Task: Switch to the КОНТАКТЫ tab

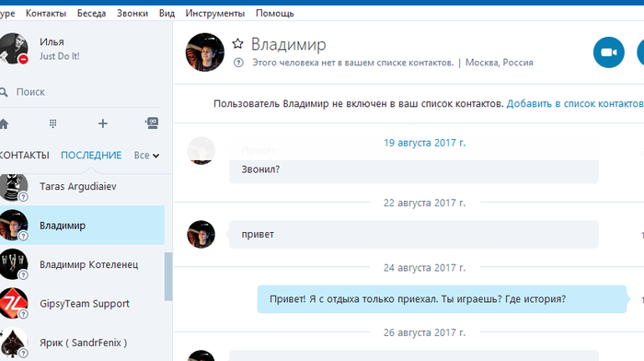Action: (24, 155)
